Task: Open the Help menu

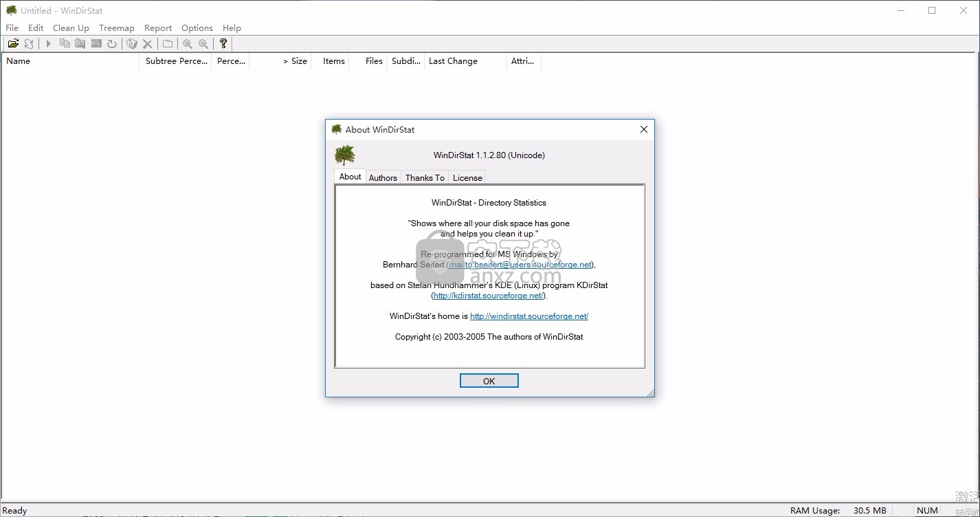Action: (x=232, y=28)
